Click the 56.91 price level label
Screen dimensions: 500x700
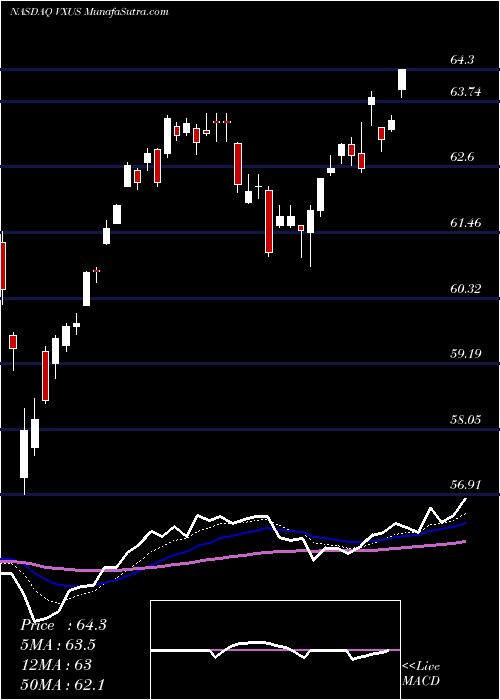click(x=467, y=485)
